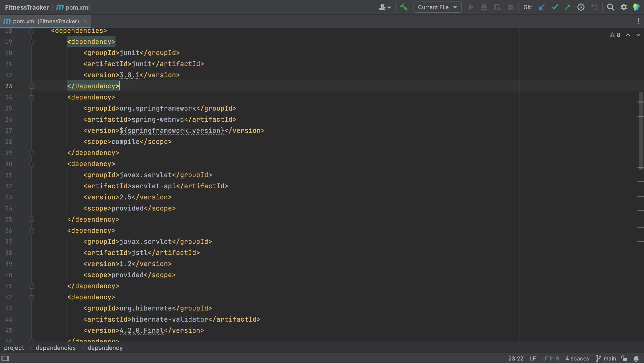Open IDE settings via the gear icon
The width and height of the screenshot is (644, 363).
pyautogui.click(x=624, y=7)
